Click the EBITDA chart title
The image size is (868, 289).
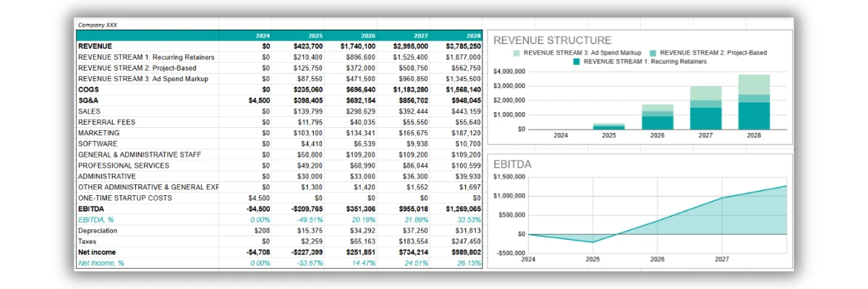click(512, 164)
